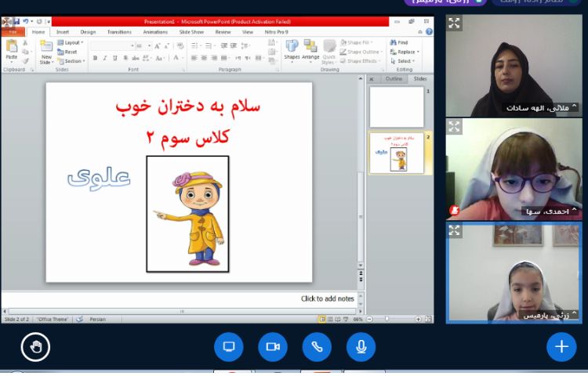Click zoom out minus button
The height and width of the screenshot is (376, 588).
pyautogui.click(x=369, y=319)
